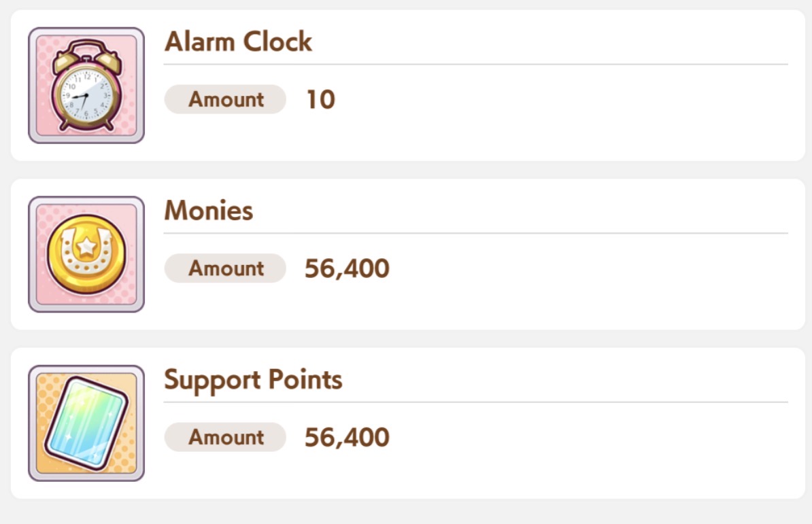812x524 pixels.
Task: Select the Support Points title text
Action: tap(253, 380)
